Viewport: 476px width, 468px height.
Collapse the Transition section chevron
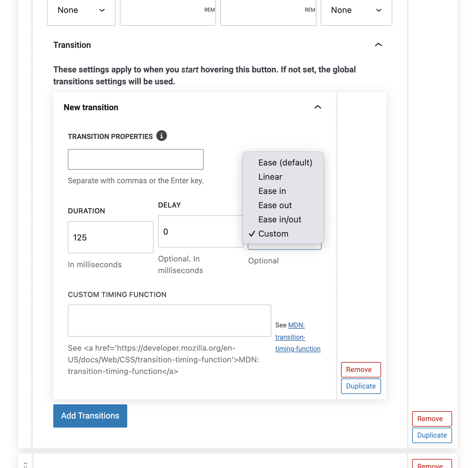378,45
